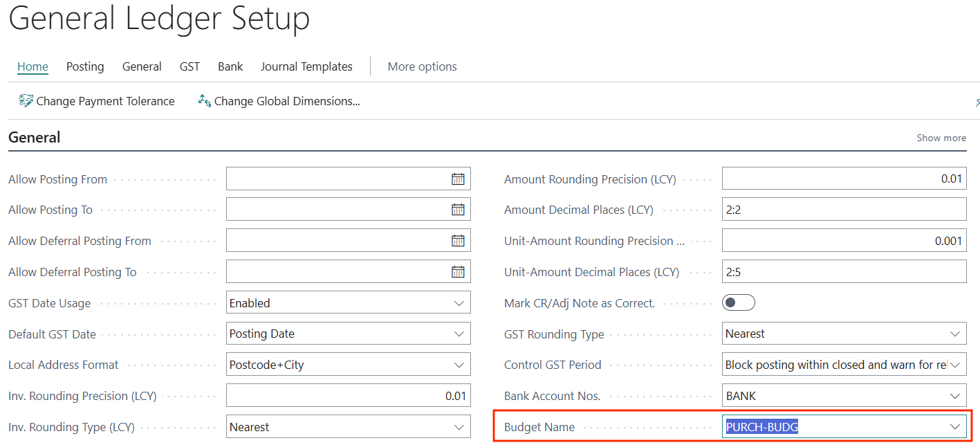Expand the GST Date Usage dropdown

pyautogui.click(x=459, y=303)
